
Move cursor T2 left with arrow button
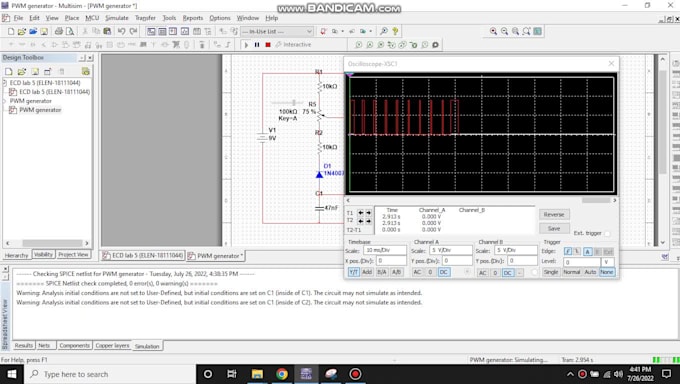click(x=360, y=221)
